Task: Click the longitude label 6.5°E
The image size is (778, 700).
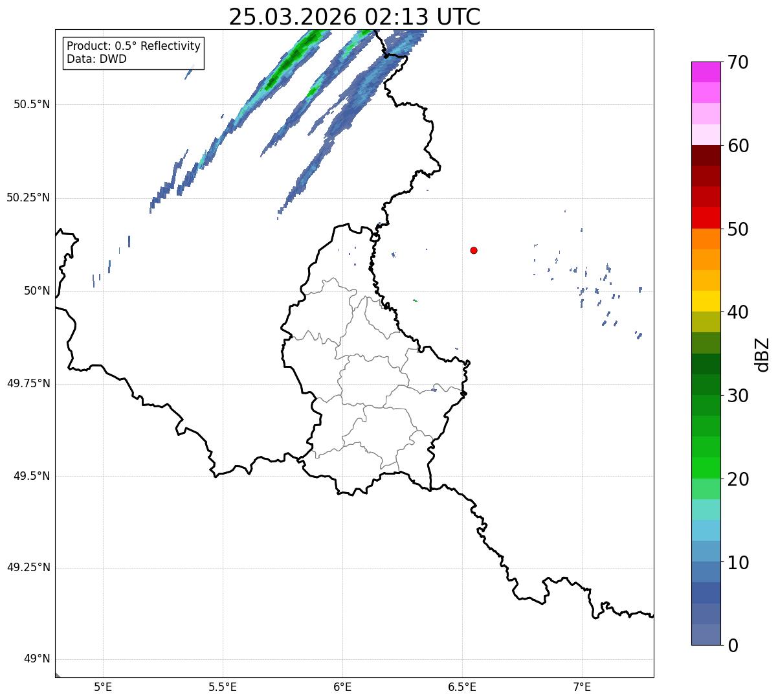Action: point(462,687)
